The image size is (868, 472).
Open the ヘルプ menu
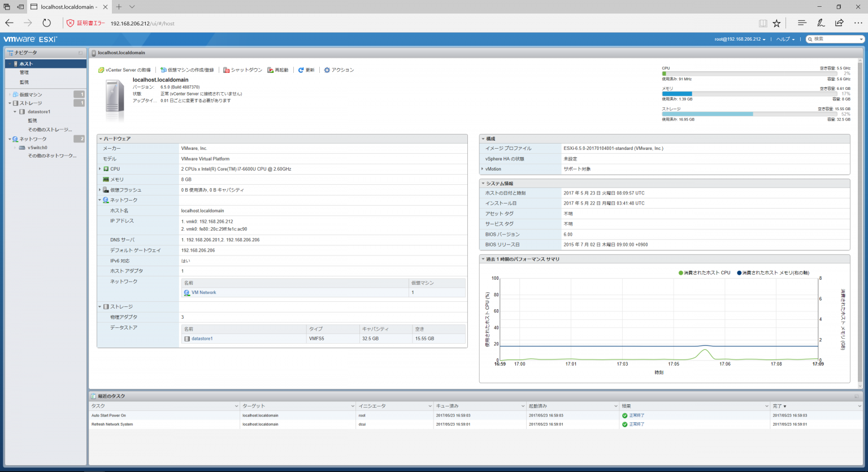click(x=783, y=40)
